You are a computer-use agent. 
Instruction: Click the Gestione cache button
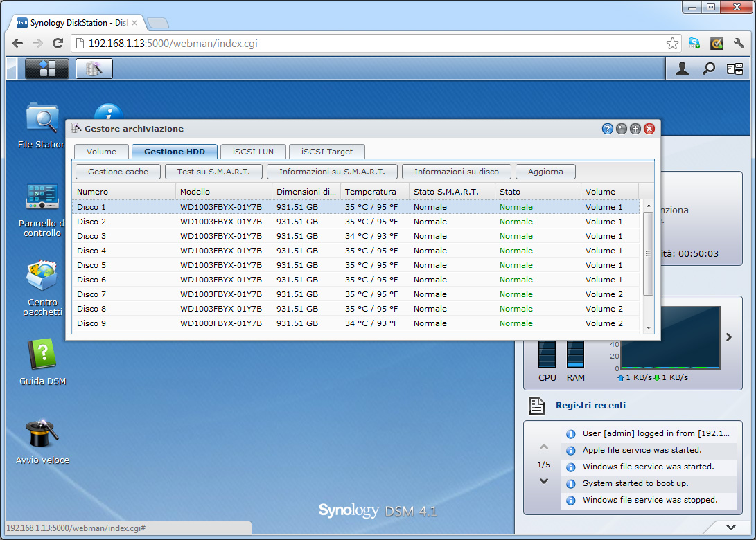pyautogui.click(x=118, y=172)
